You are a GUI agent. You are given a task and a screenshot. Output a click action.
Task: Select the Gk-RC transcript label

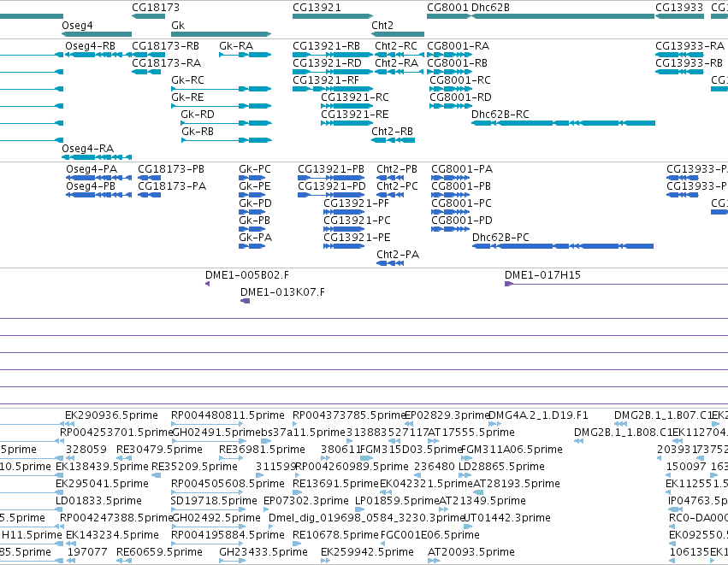(187, 80)
